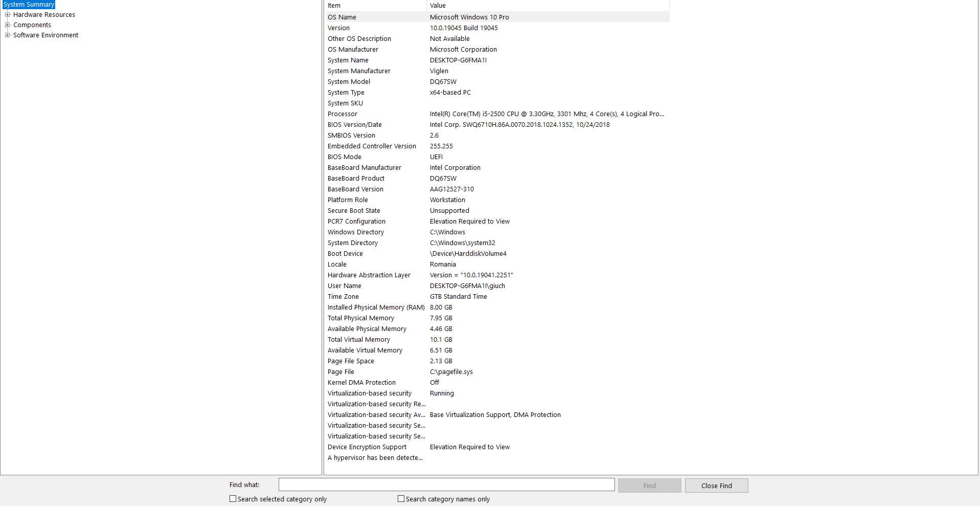Click value 10.0.19045 Build 19045
The image size is (980, 506).
464,28
